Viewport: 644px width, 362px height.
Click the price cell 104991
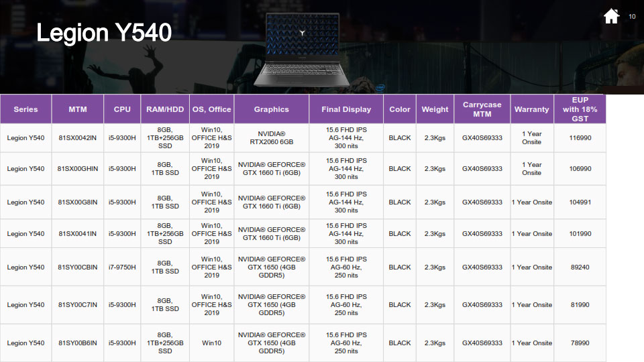[580, 202]
